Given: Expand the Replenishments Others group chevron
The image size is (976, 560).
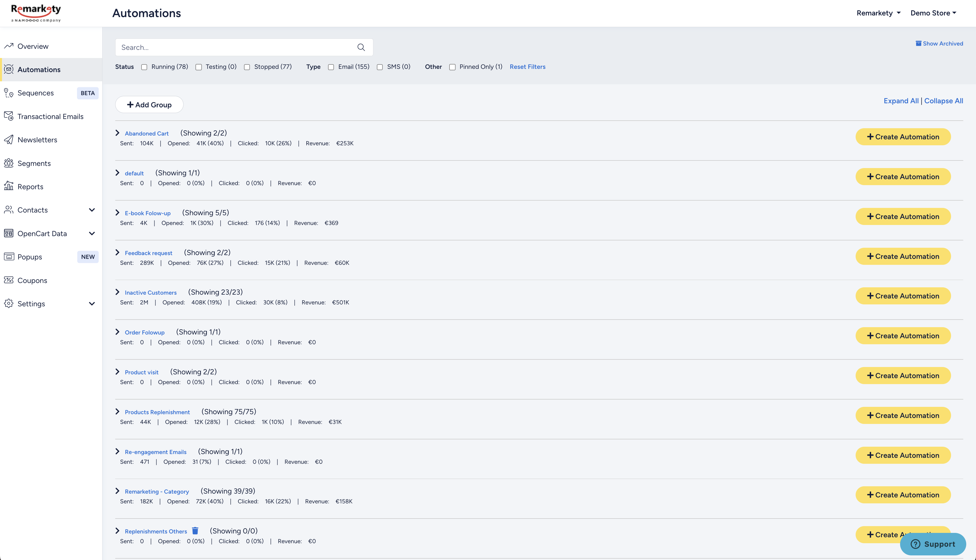Looking at the screenshot, I should (x=117, y=531).
